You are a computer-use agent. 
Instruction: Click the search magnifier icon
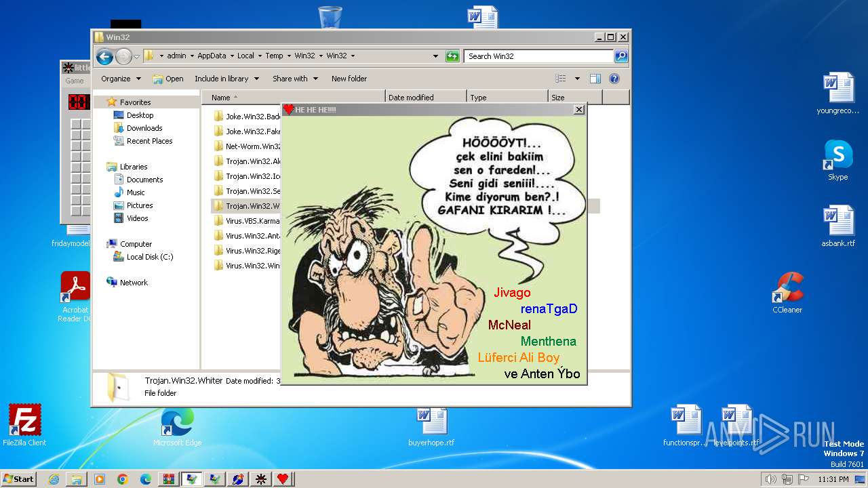620,56
